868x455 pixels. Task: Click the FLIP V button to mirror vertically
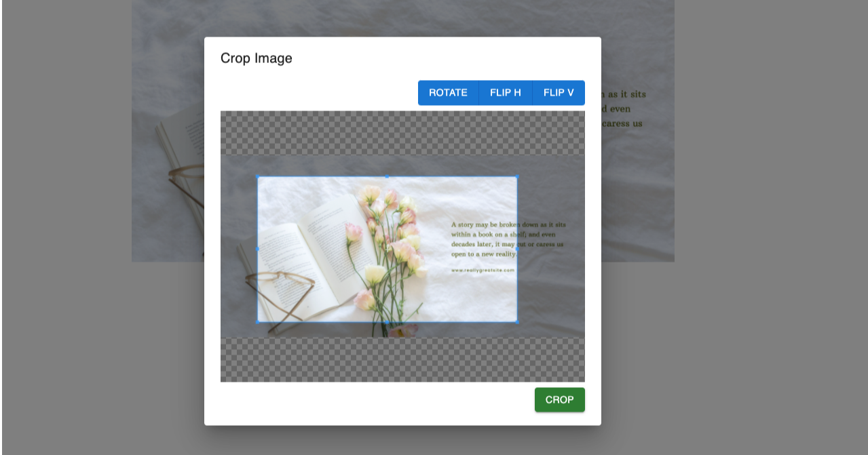pyautogui.click(x=558, y=92)
